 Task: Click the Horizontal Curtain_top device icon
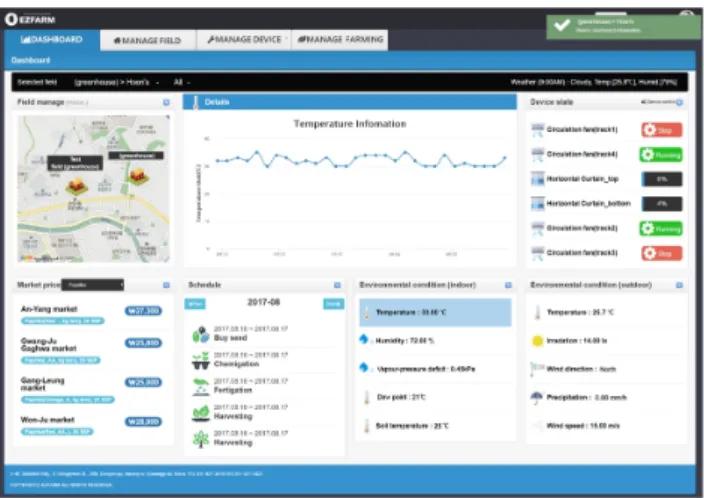[537, 179]
